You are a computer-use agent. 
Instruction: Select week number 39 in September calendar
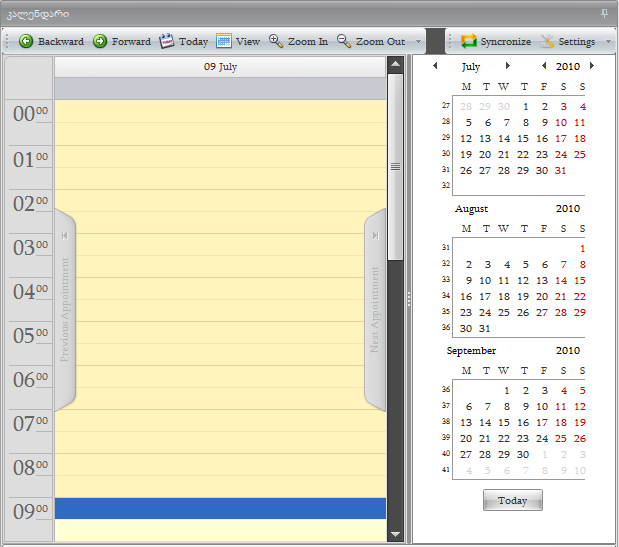click(x=446, y=437)
